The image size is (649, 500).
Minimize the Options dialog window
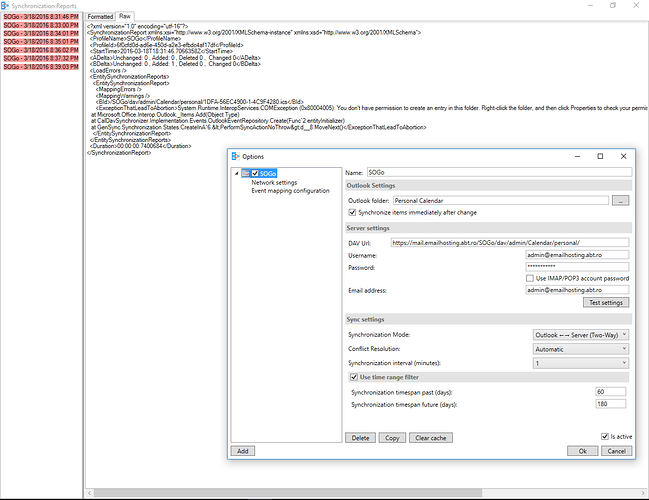point(577,156)
